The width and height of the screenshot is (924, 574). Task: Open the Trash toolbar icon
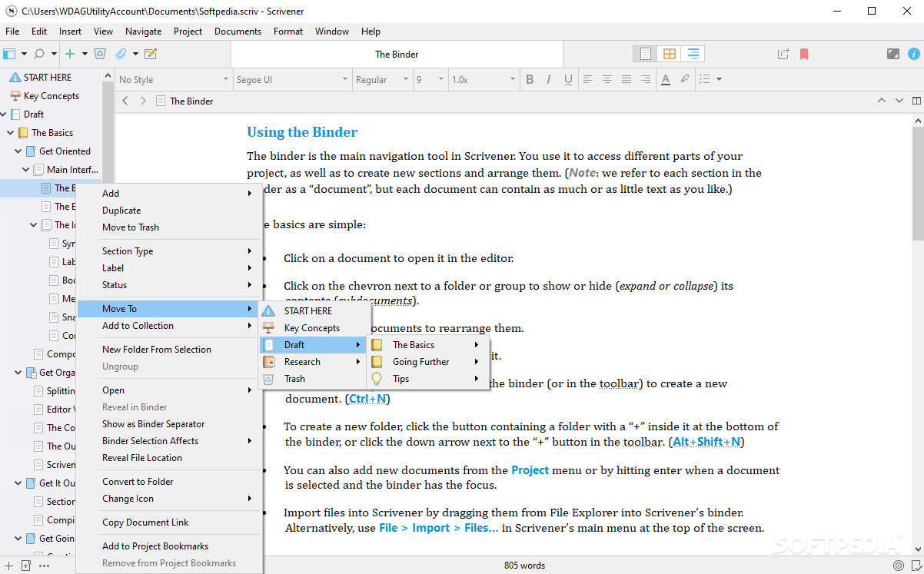click(100, 54)
